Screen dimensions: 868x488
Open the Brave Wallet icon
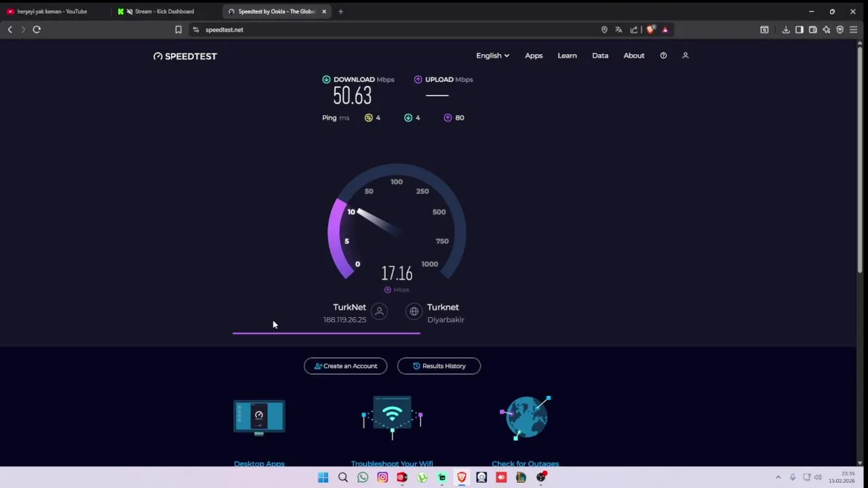813,30
